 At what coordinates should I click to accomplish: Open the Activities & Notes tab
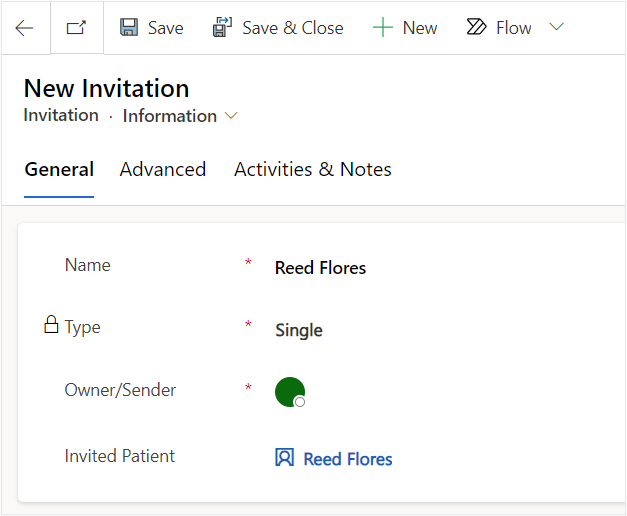coord(313,169)
